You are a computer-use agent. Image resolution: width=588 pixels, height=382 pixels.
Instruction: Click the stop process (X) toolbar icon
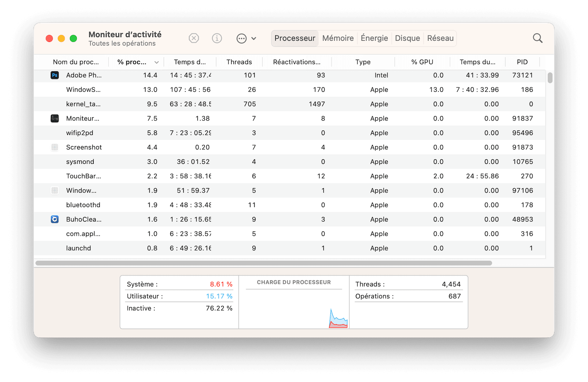pos(194,38)
